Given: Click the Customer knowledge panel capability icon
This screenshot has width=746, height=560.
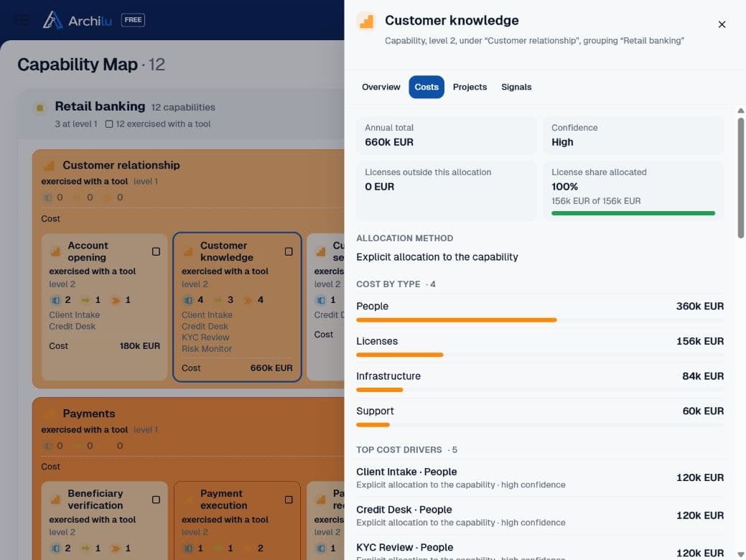Looking at the screenshot, I should (366, 22).
